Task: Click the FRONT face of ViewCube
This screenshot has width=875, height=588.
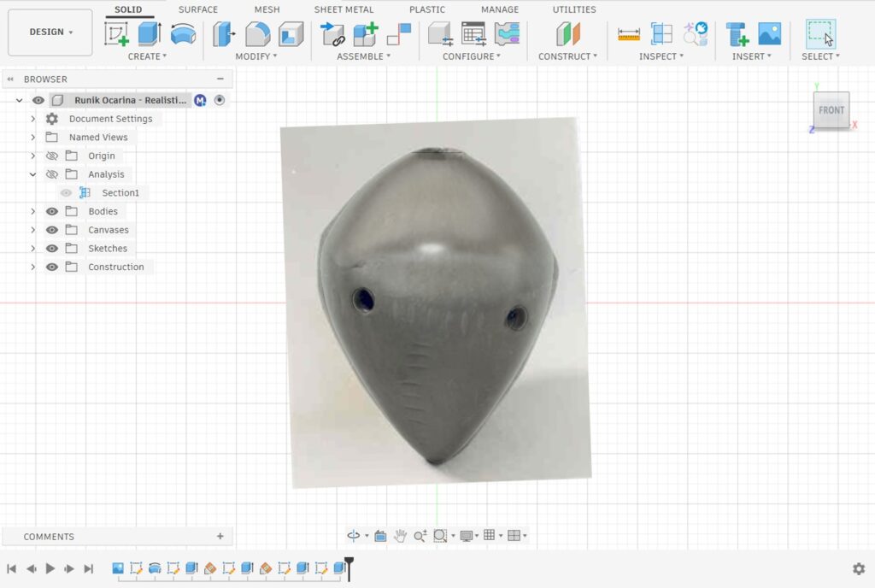Action: (831, 110)
